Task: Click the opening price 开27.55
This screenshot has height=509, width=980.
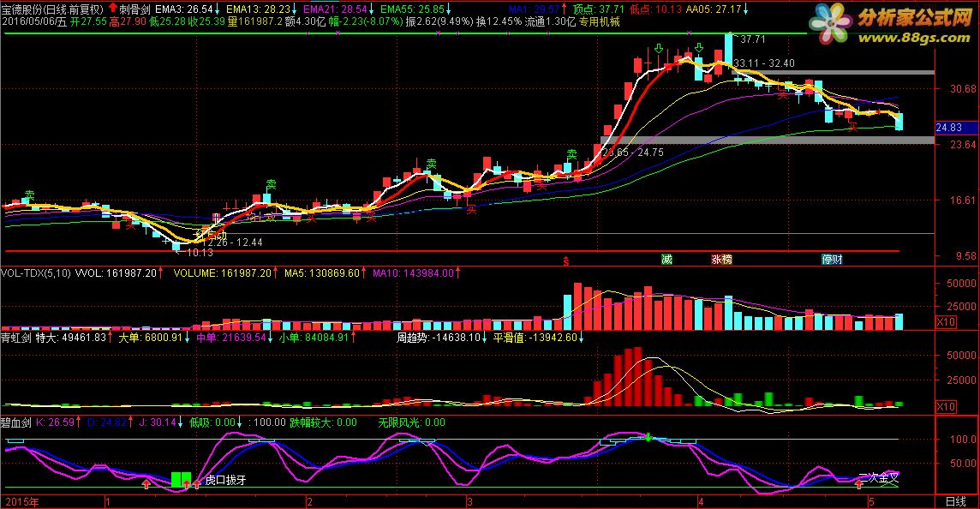Action: (x=88, y=22)
